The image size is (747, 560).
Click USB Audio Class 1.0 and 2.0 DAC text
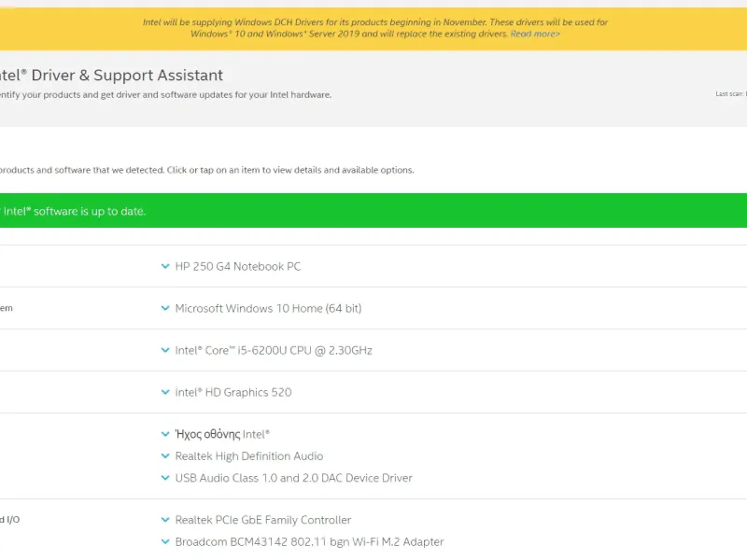293,478
